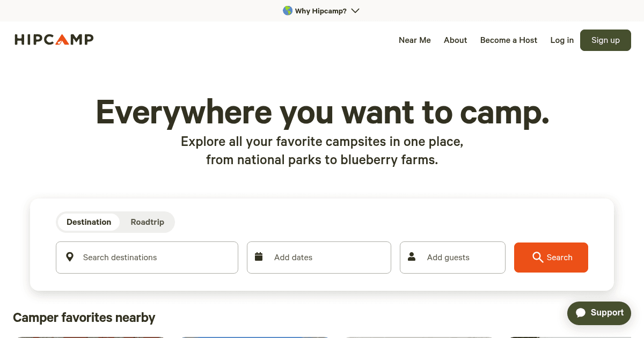Click the chat icon on the Support button

pyautogui.click(x=582, y=313)
